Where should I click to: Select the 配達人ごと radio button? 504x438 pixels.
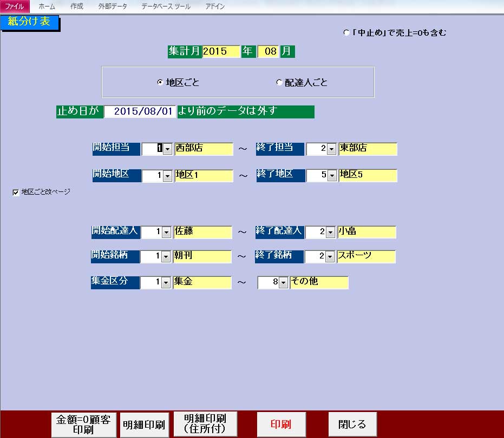coord(279,83)
